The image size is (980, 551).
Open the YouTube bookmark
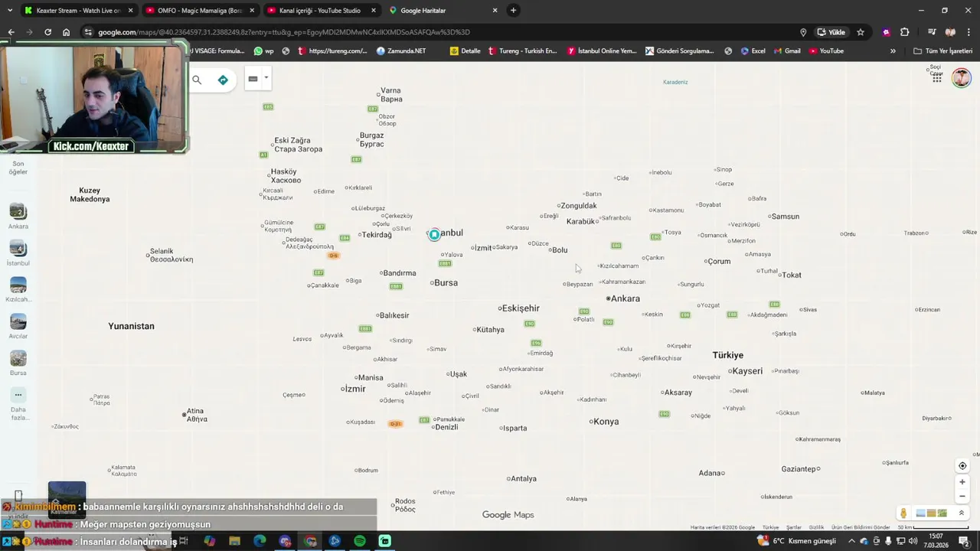click(x=826, y=51)
